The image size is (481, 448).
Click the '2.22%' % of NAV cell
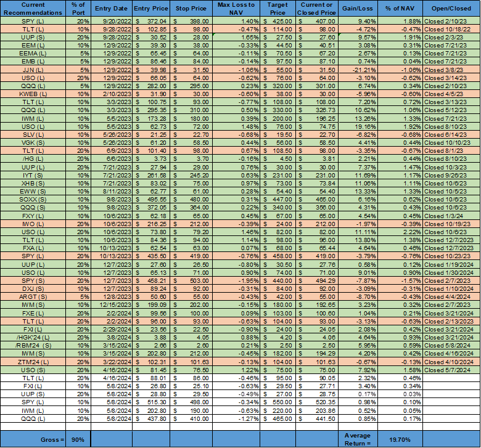click(x=400, y=232)
